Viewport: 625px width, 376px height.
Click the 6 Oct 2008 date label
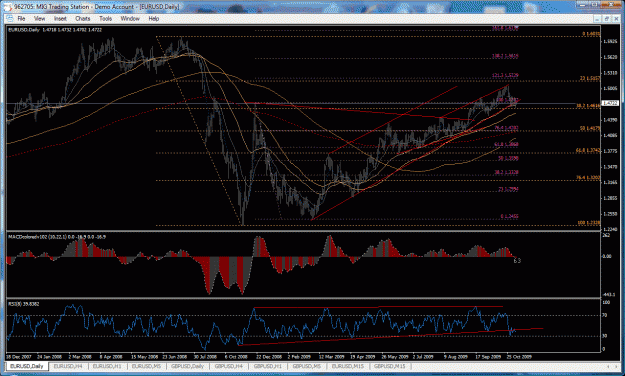(237, 356)
